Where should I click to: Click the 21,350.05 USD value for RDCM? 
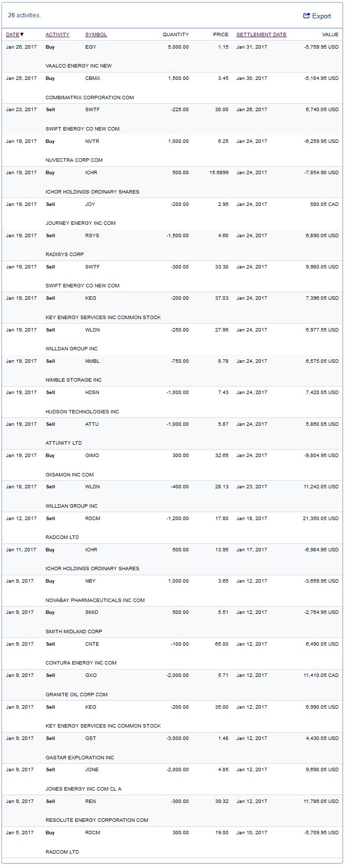(321, 519)
